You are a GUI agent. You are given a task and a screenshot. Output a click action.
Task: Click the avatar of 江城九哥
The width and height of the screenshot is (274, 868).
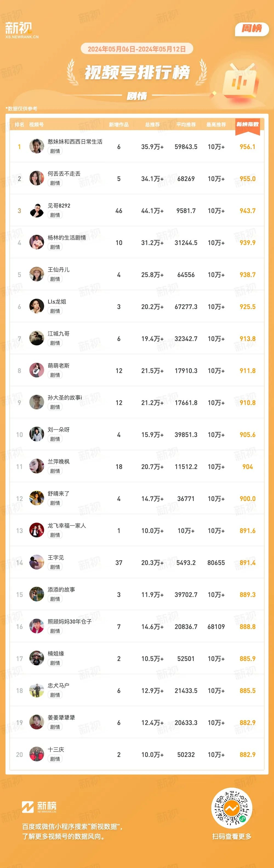click(37, 338)
